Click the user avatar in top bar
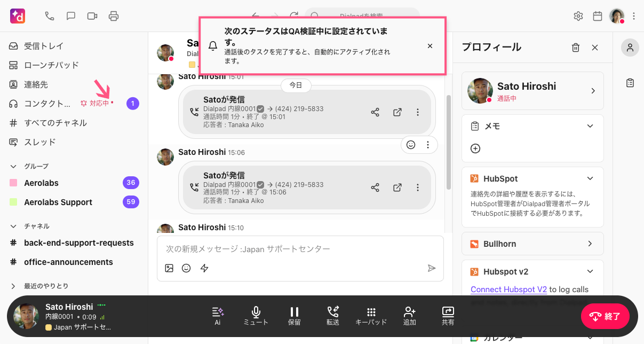The image size is (644, 344). (x=617, y=16)
